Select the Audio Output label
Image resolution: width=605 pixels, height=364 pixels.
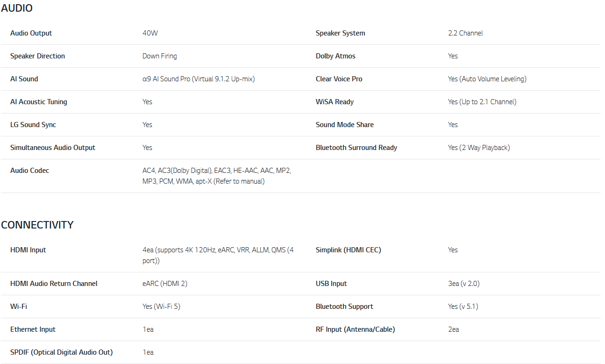(x=31, y=33)
